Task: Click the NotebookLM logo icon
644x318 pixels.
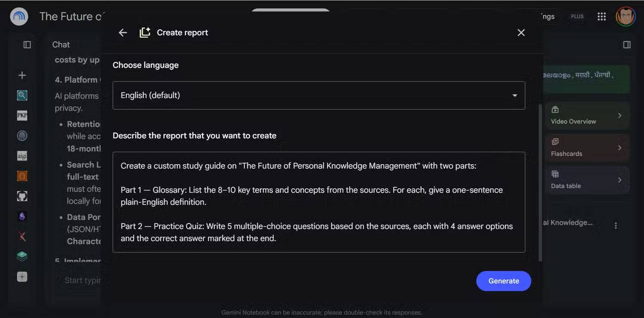Action: pyautogui.click(x=19, y=17)
